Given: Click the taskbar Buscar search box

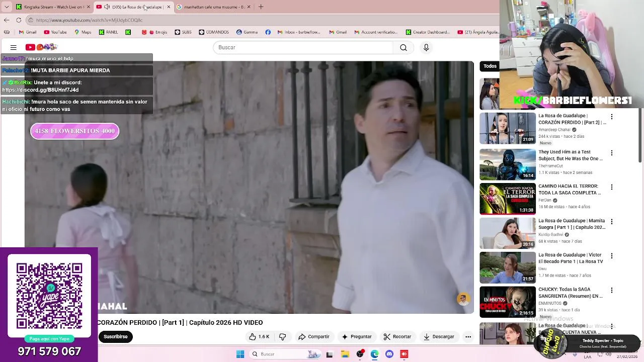Looking at the screenshot, I should pyautogui.click(x=285, y=354).
